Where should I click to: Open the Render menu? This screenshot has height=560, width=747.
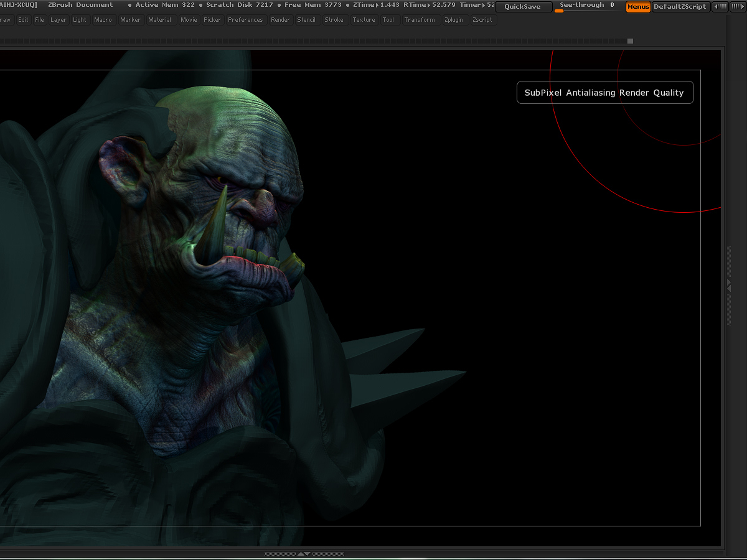point(281,20)
